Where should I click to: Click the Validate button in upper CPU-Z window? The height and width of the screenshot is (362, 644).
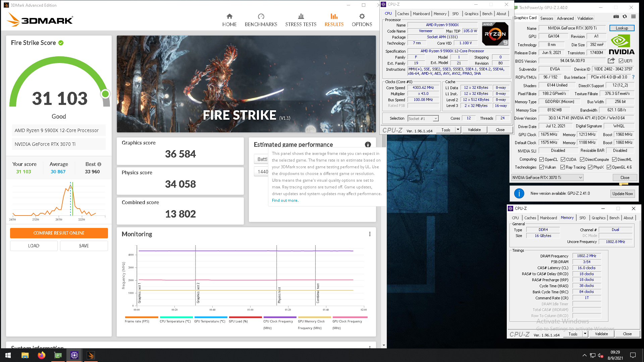[x=474, y=130]
